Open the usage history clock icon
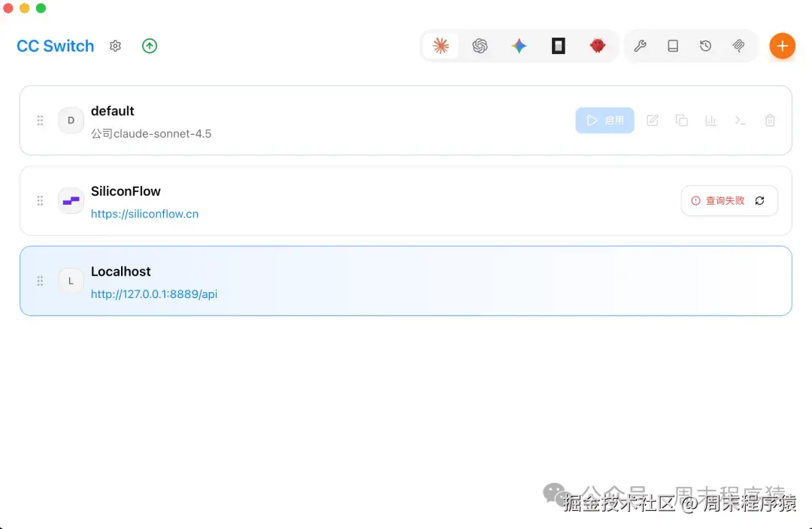The width and height of the screenshot is (812, 529). pyautogui.click(x=705, y=46)
